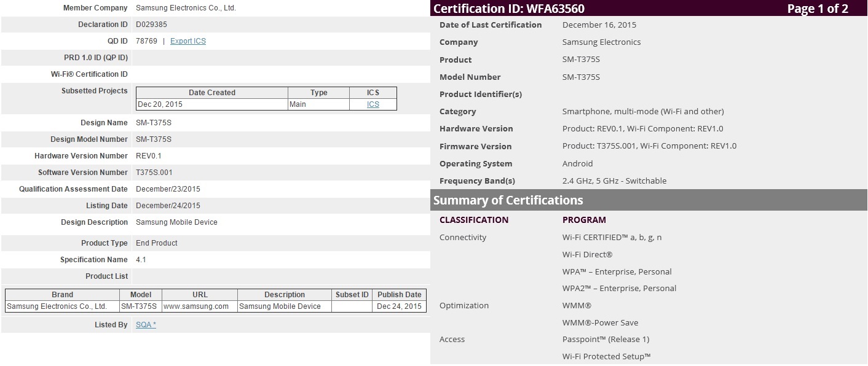Select Hardware Version Product: REV0.1 line
Screen dimensions: 868x366
coord(642,129)
